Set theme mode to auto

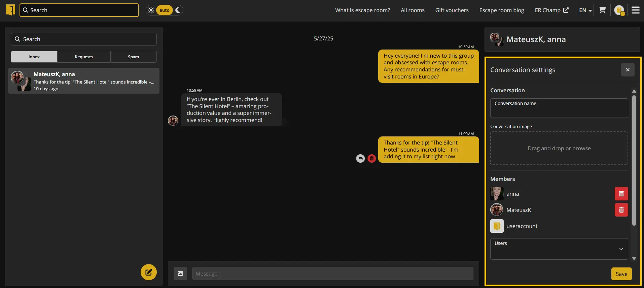coord(164,10)
